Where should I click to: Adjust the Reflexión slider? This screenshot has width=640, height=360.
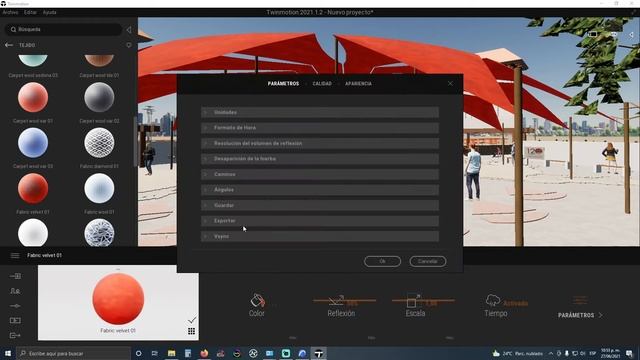(344, 301)
